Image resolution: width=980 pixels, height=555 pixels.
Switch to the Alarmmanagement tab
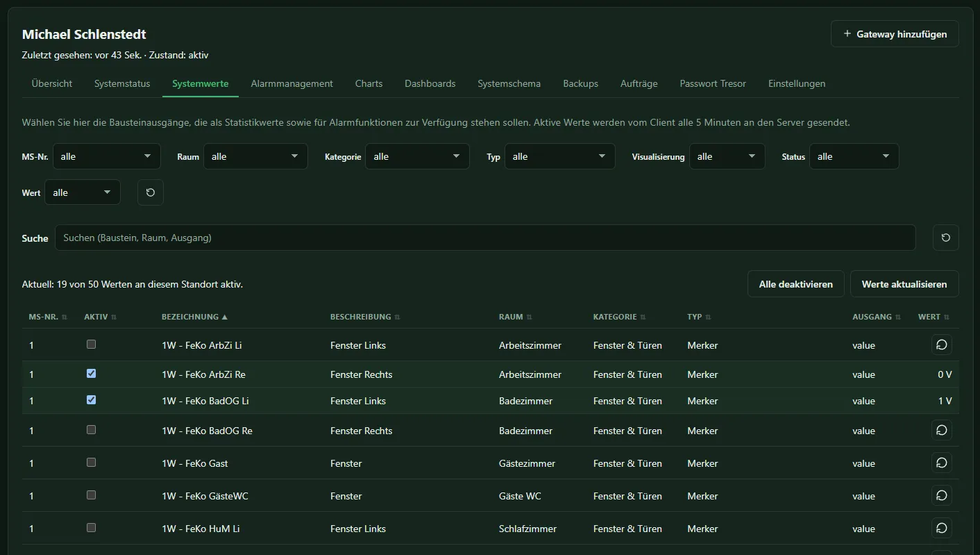292,83
